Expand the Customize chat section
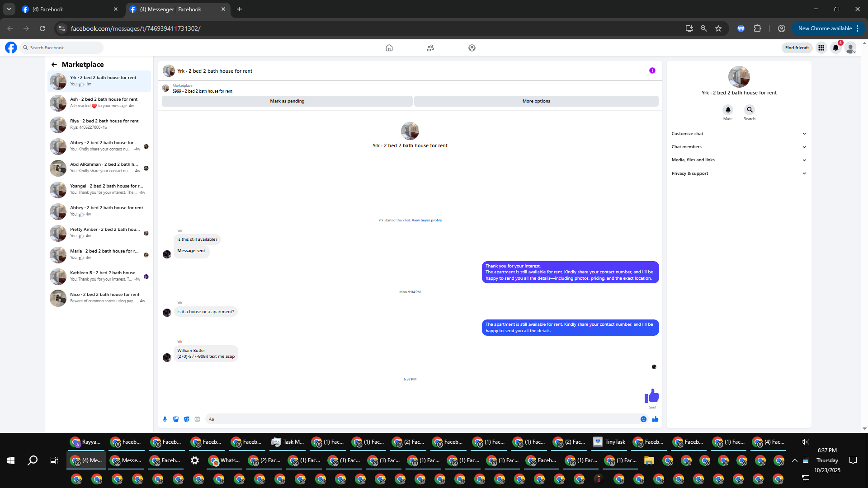868x488 pixels. pos(739,134)
